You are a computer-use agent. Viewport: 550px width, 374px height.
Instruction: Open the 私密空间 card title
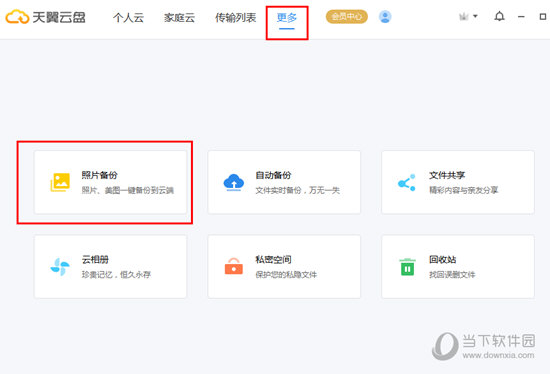[273, 260]
